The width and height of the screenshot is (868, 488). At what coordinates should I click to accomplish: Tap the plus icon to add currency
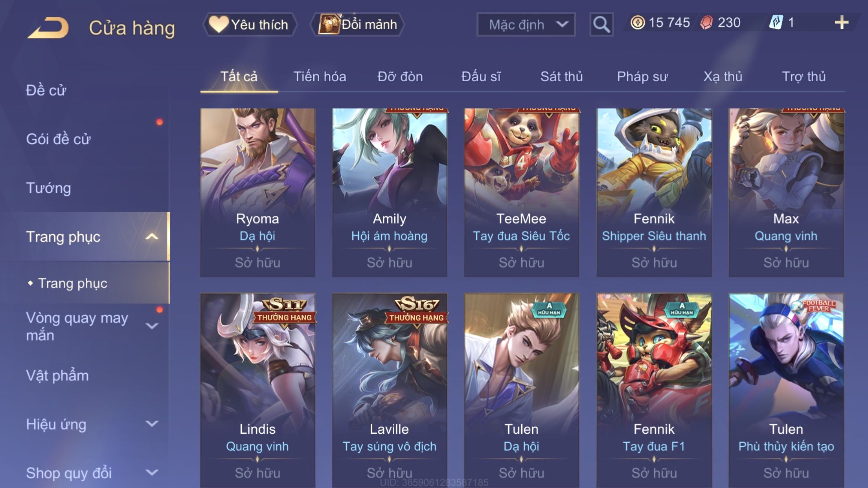[841, 23]
